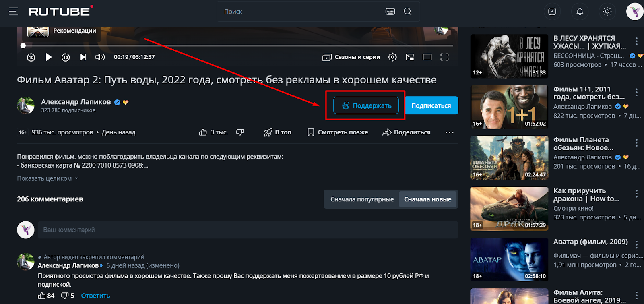Dislike the video

point(240,132)
